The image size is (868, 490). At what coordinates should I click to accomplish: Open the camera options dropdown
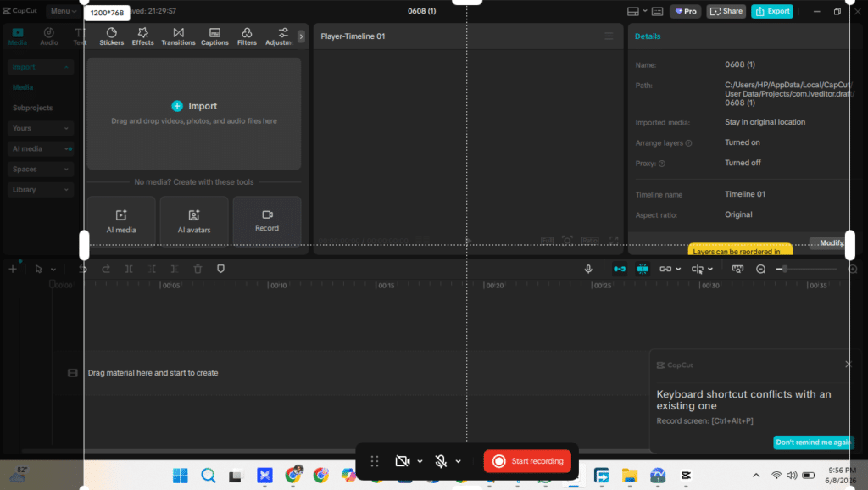[x=420, y=462]
